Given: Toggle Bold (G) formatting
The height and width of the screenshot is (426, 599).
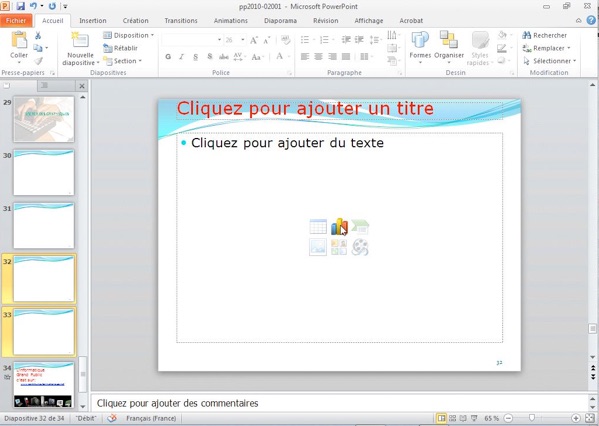Looking at the screenshot, I should 168,57.
